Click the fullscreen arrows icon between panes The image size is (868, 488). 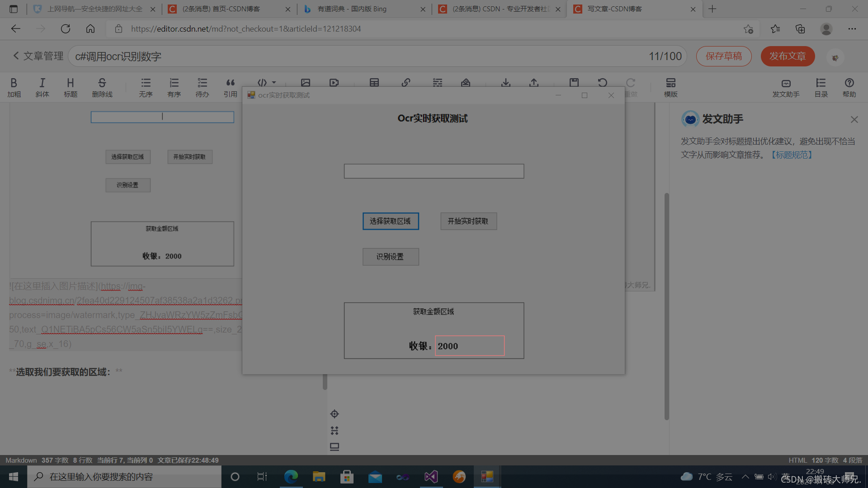point(335,431)
